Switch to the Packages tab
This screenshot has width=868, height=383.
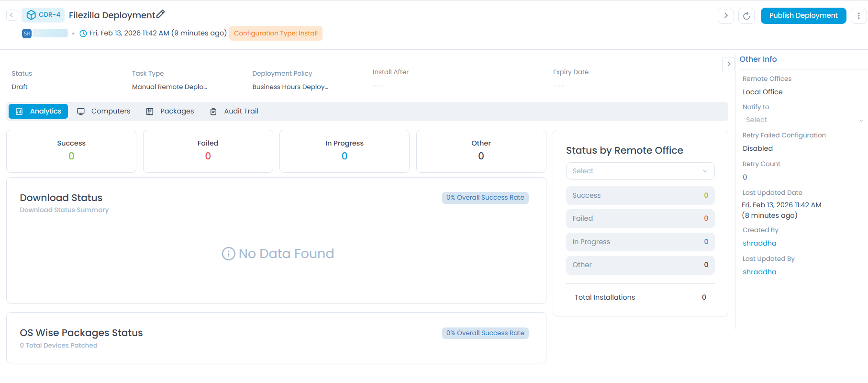click(170, 112)
